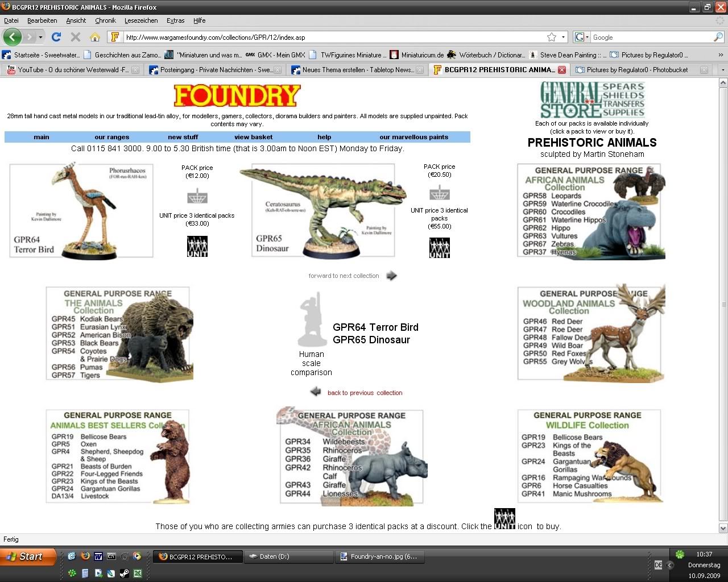
Task: Click the UNIT icon in footer note
Action: click(504, 519)
